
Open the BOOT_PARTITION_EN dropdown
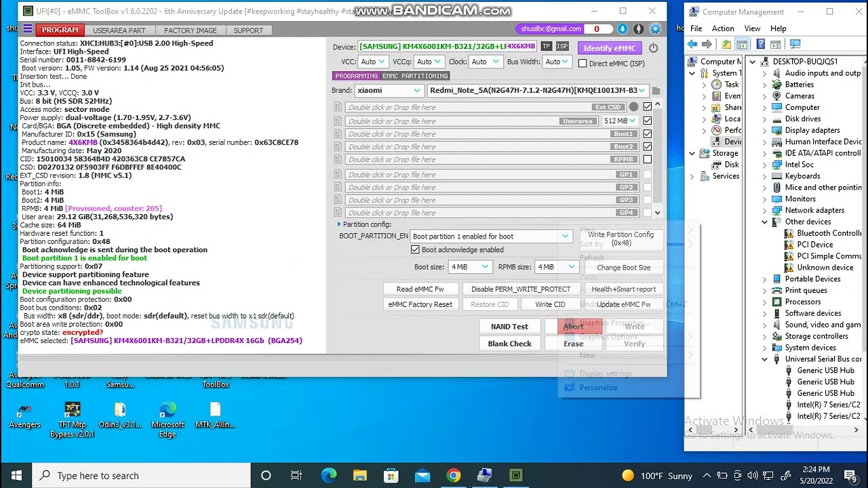pos(491,237)
